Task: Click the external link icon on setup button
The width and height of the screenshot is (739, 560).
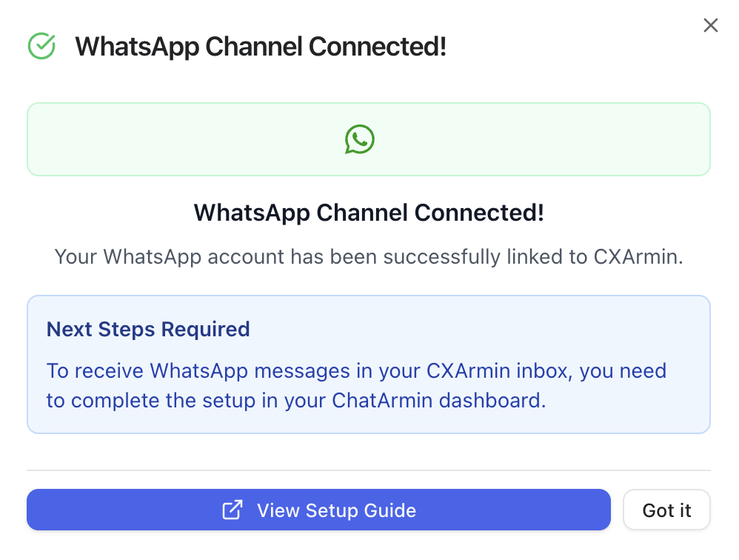Action: coord(233,510)
